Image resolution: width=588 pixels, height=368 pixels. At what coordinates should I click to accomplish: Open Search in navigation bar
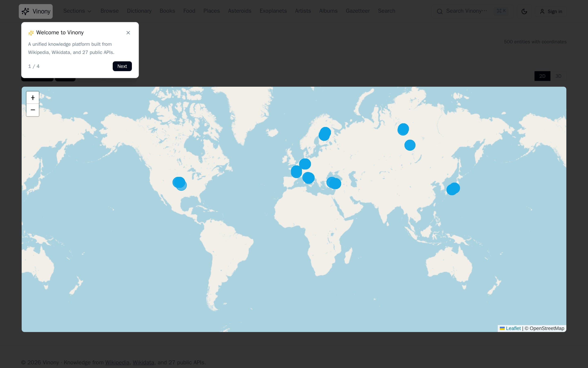pyautogui.click(x=386, y=11)
